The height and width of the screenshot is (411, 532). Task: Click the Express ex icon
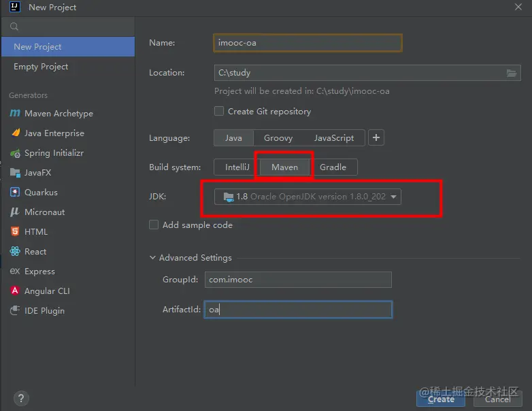[x=15, y=271]
